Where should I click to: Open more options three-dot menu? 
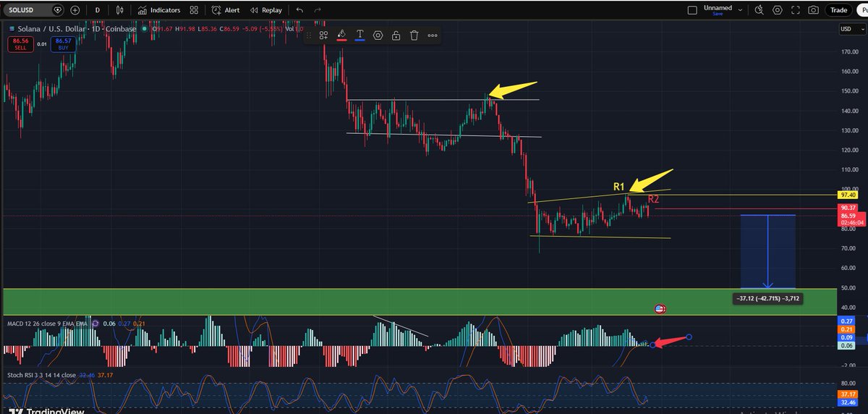pyautogui.click(x=433, y=35)
